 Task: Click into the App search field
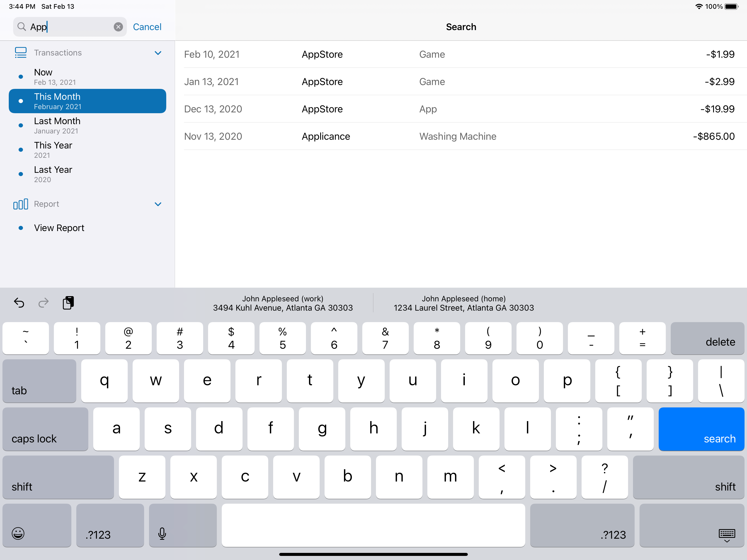tap(69, 27)
